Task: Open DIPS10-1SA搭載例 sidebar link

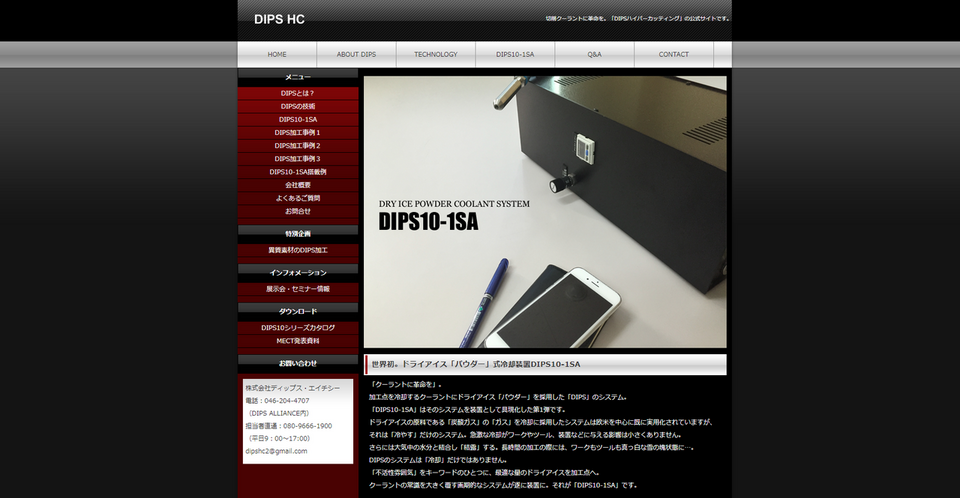Action: click(298, 172)
